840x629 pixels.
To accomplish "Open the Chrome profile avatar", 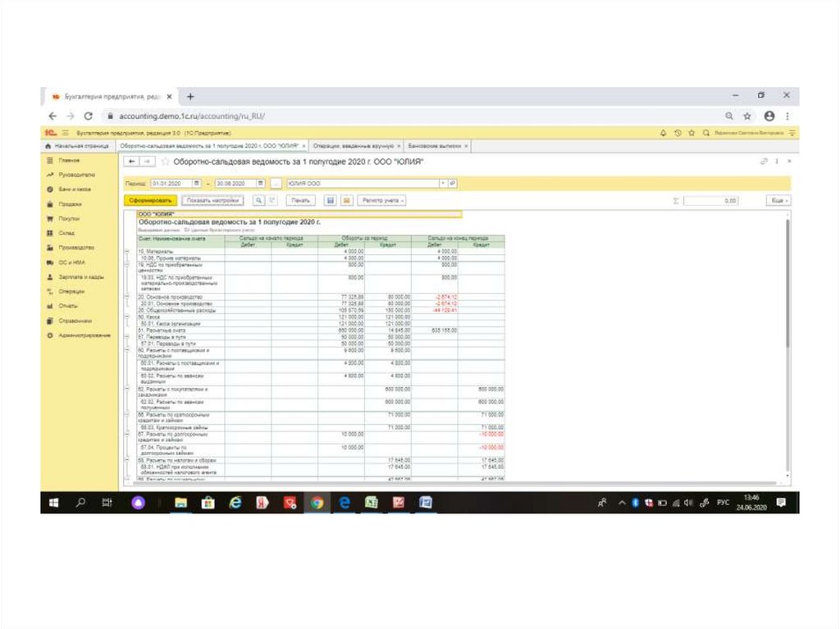I will pos(769,116).
